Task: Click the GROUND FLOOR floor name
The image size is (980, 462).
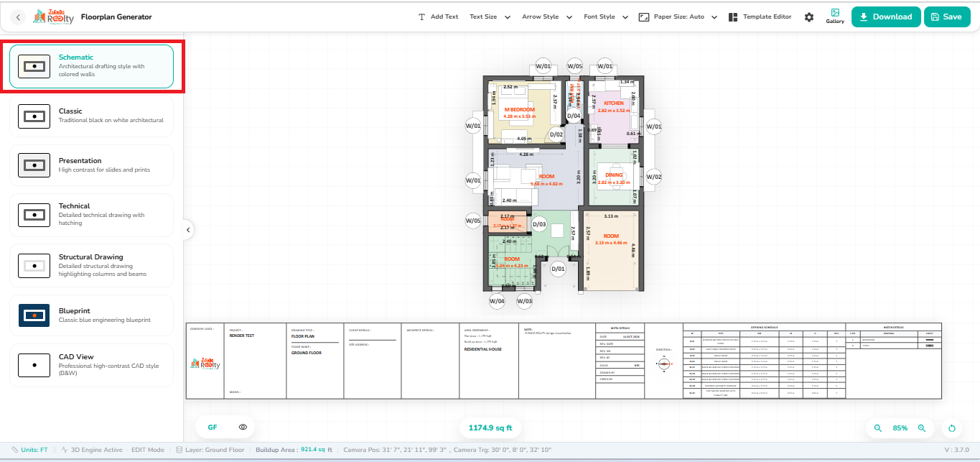Action: [x=307, y=353]
